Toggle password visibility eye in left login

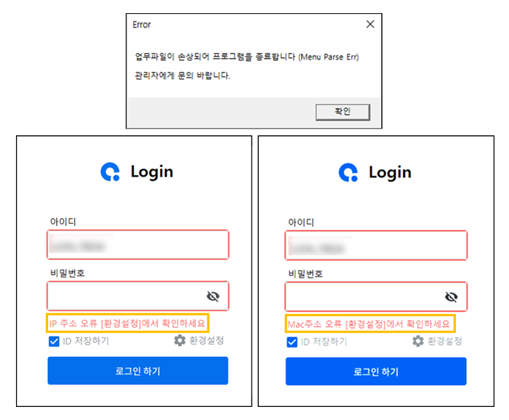tap(213, 296)
